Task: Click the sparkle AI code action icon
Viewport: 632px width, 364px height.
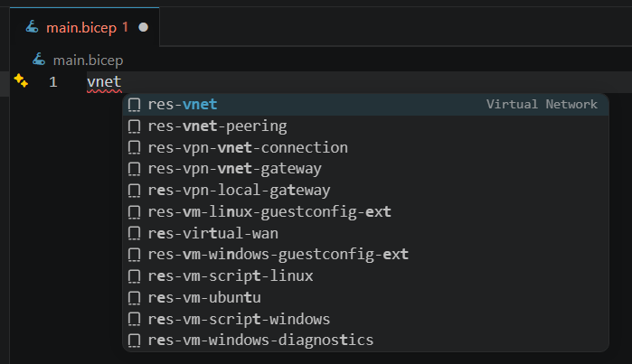Action: coord(21,82)
